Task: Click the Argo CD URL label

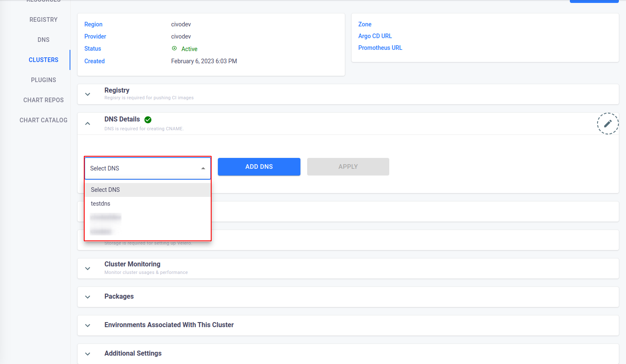Action: [x=375, y=36]
